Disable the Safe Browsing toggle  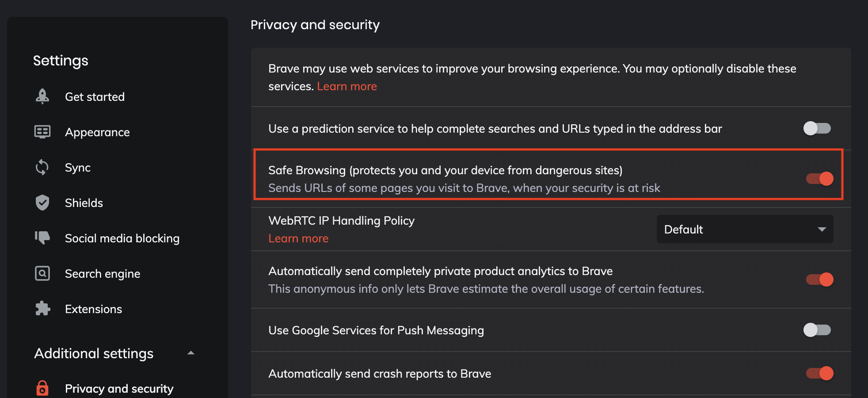tap(819, 179)
